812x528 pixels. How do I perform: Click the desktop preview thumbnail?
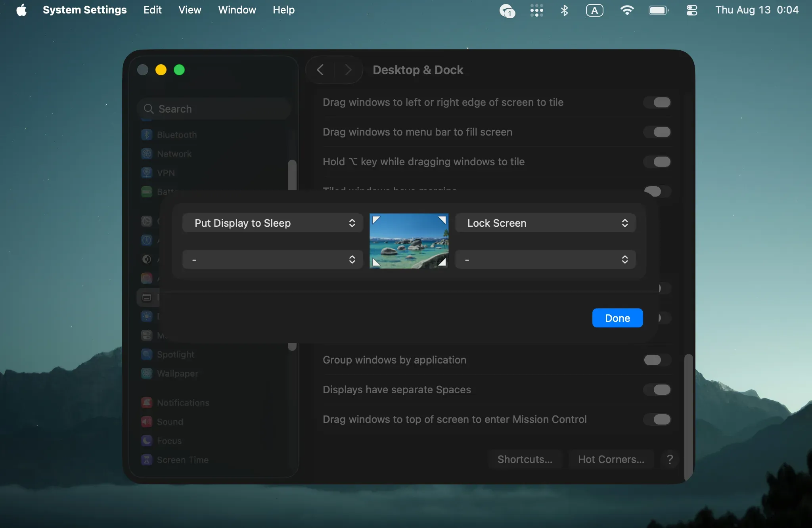tap(409, 241)
